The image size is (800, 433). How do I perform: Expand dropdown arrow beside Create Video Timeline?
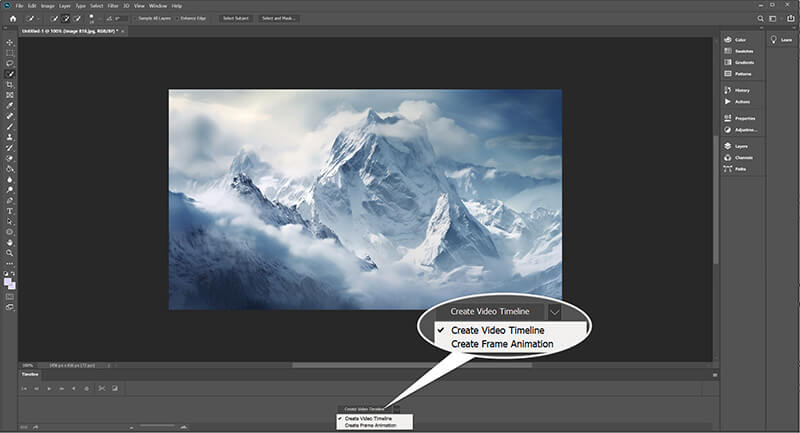397,409
